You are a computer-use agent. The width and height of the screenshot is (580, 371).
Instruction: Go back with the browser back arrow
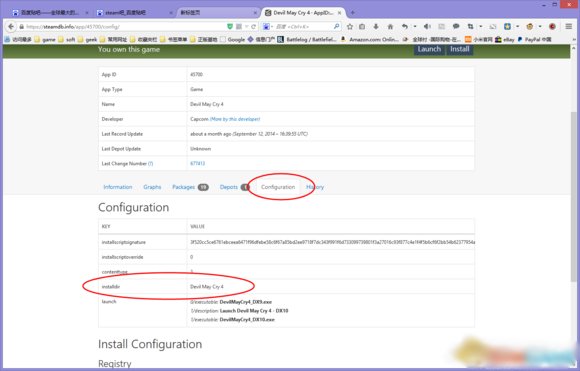[11, 27]
